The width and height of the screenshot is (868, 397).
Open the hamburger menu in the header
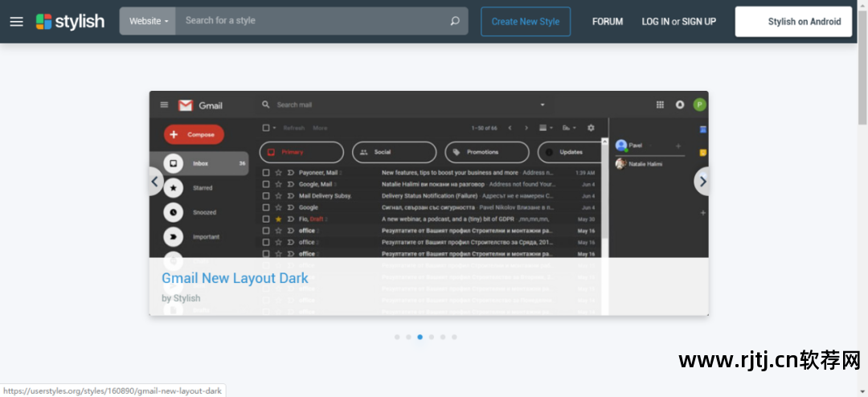pos(17,22)
